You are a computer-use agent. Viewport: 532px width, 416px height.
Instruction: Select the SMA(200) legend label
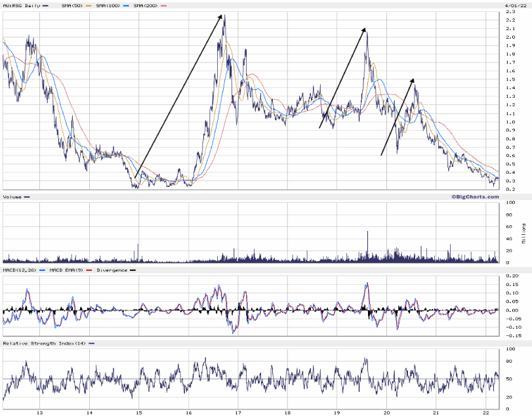click(146, 5)
